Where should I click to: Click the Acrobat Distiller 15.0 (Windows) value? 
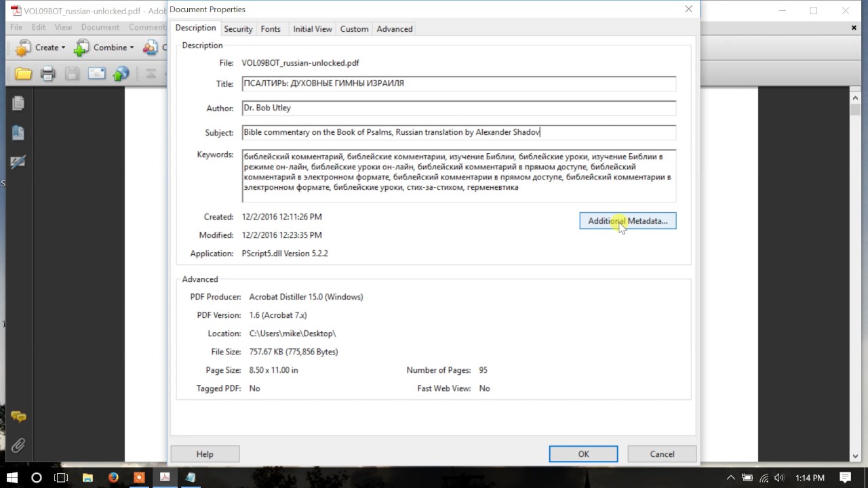(306, 297)
